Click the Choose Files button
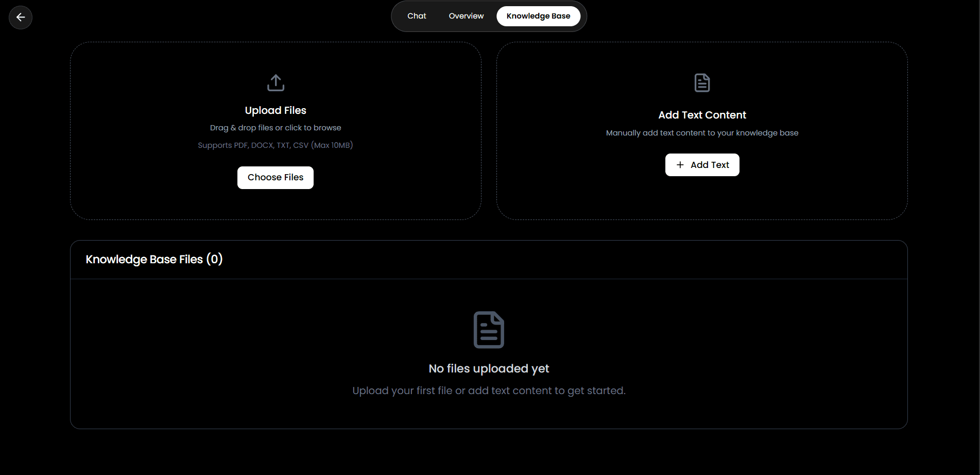The height and width of the screenshot is (475, 980). (x=275, y=177)
